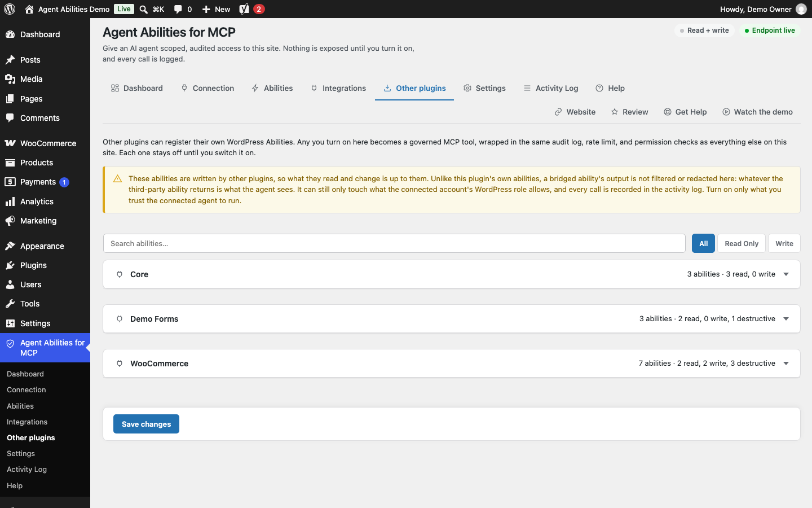Screen dimensions: 812x508
Task: Switch to the Abilities tab
Action: click(272, 88)
